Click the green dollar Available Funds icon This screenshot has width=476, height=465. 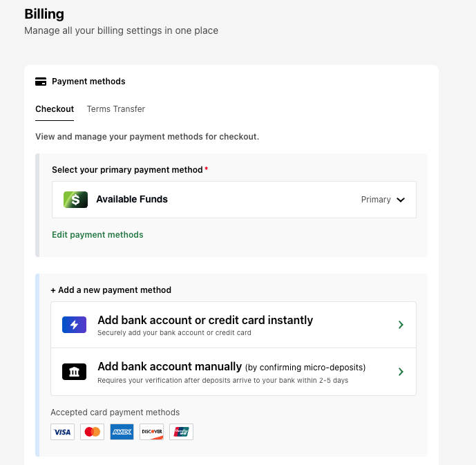[75, 200]
